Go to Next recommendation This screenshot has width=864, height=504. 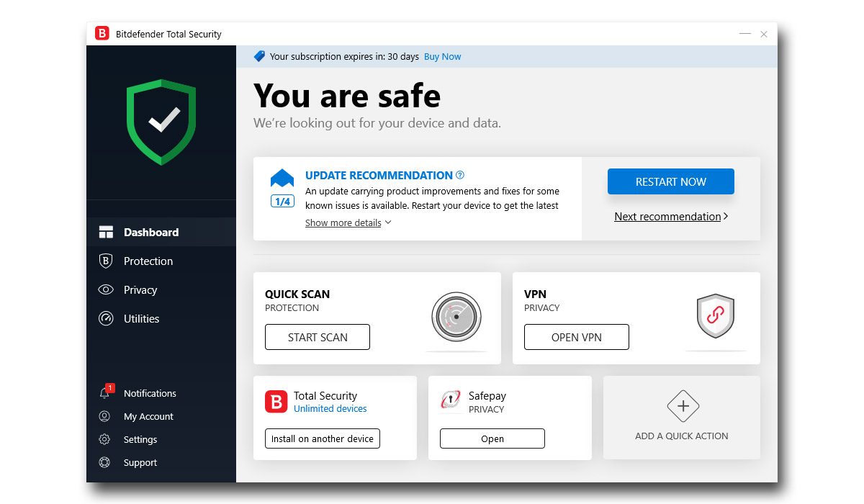(x=670, y=217)
